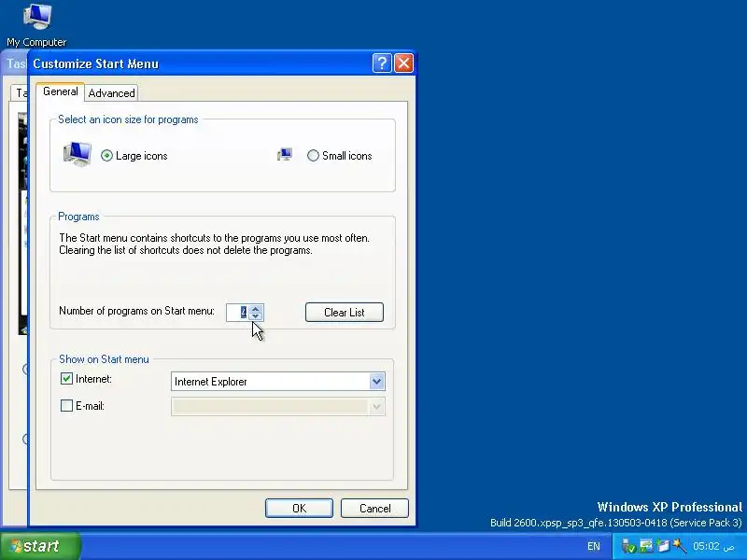The width and height of the screenshot is (747, 560).
Task: Click the small computer icon beside Small icons
Action: (285, 155)
